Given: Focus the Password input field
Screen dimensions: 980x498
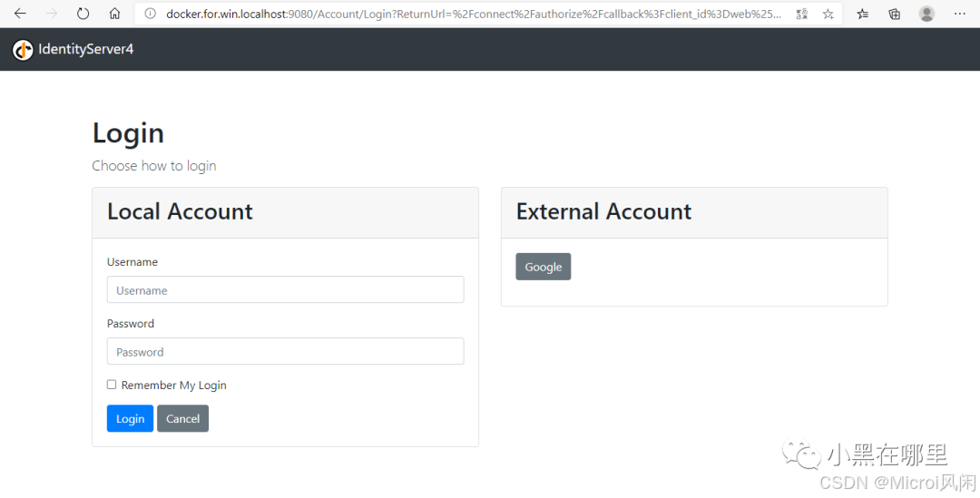Looking at the screenshot, I should 285,351.
